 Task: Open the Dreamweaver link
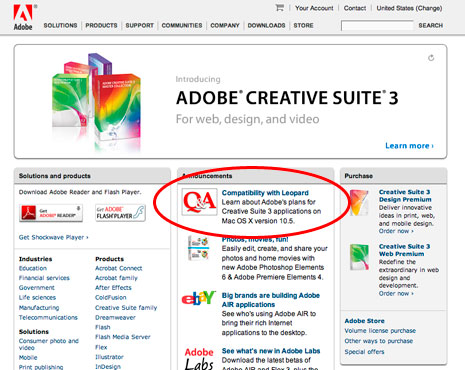115,317
